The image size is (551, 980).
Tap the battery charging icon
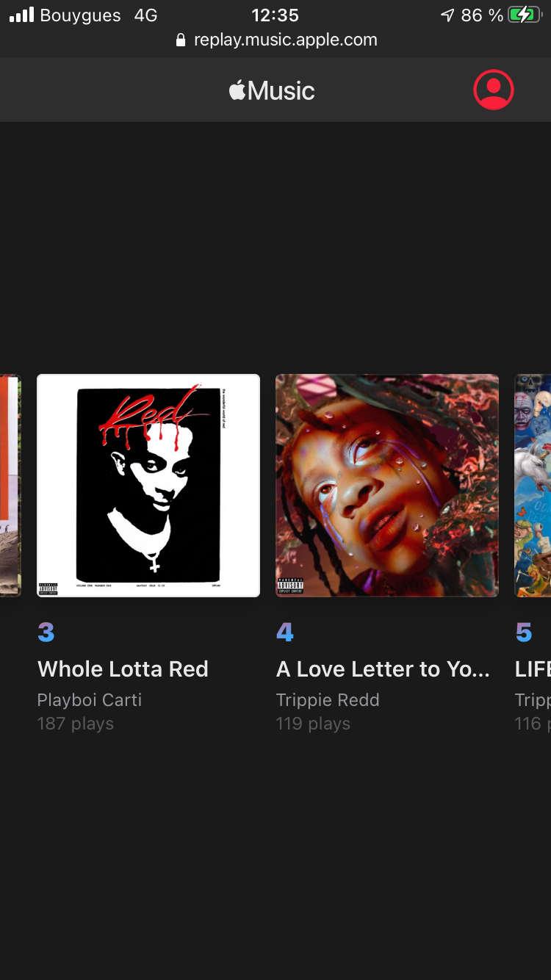click(x=524, y=15)
